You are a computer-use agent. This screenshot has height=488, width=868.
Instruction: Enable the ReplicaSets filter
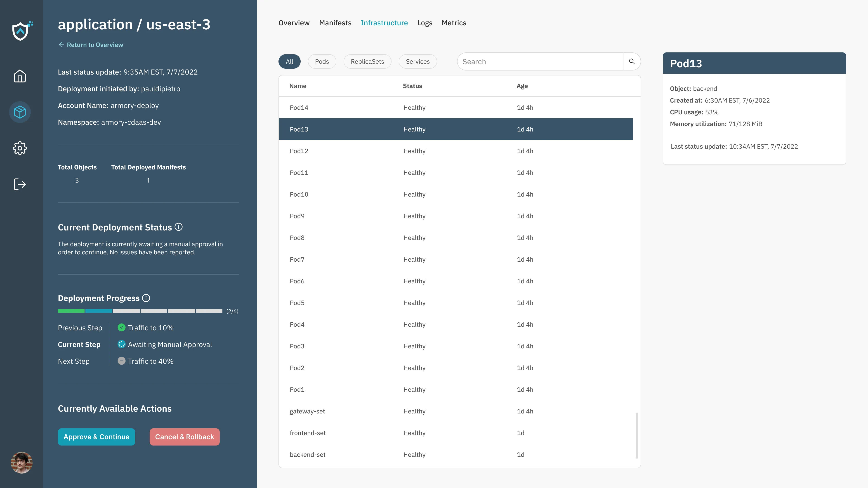pyautogui.click(x=367, y=61)
